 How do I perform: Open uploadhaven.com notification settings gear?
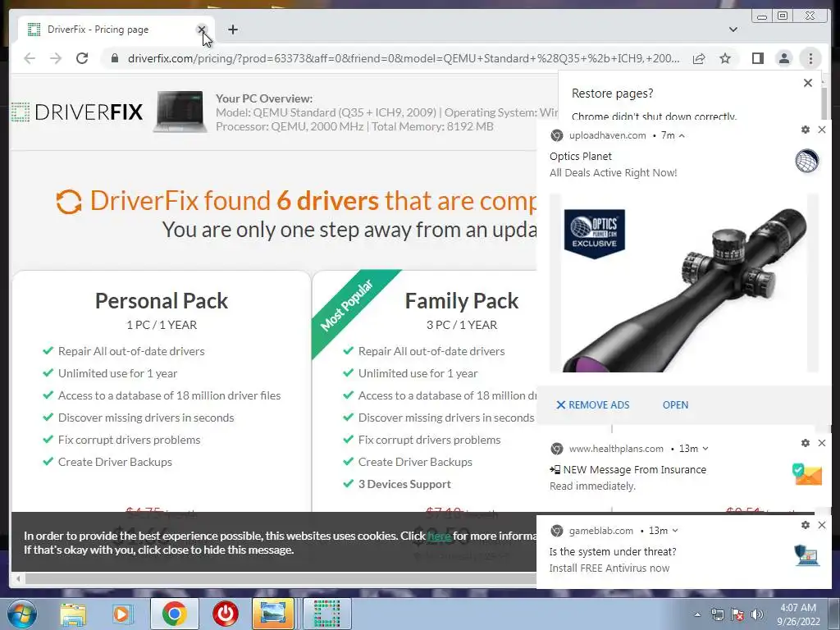[x=806, y=130]
